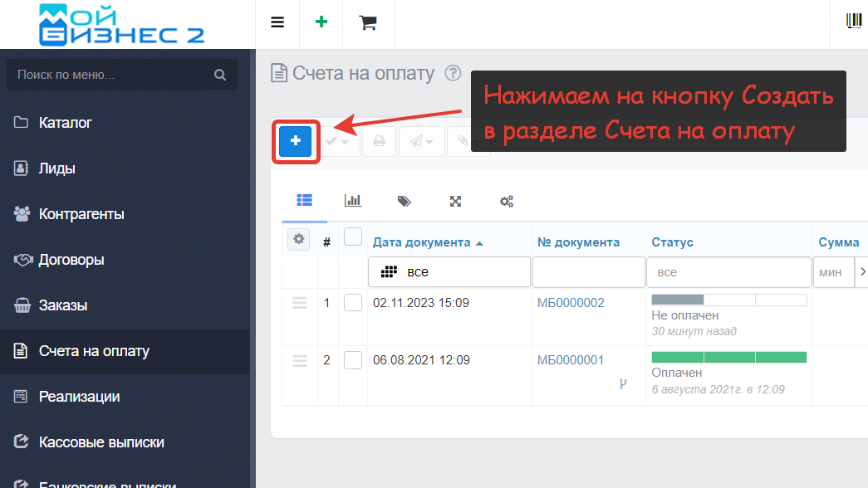
Task: Open the tags tab
Action: coord(405,201)
